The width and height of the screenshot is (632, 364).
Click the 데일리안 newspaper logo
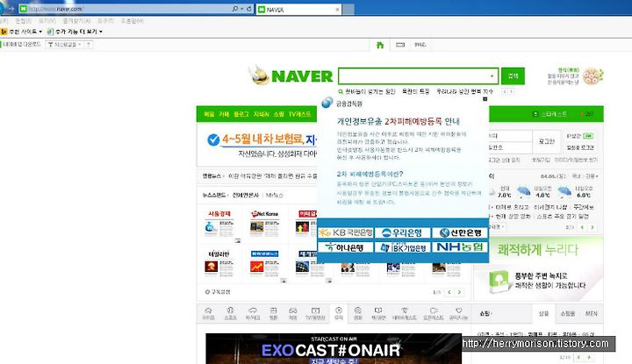click(x=219, y=254)
